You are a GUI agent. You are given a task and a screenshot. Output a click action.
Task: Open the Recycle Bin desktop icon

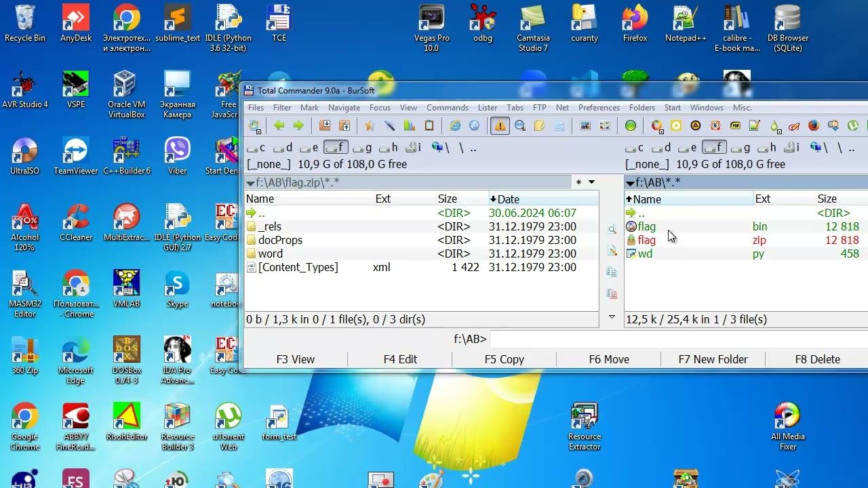25,24
